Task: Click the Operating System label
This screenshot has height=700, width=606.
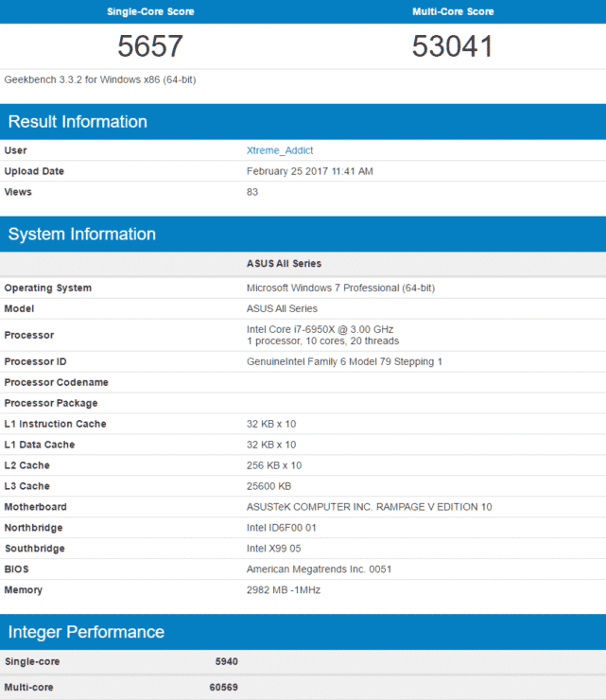Action: tap(48, 288)
